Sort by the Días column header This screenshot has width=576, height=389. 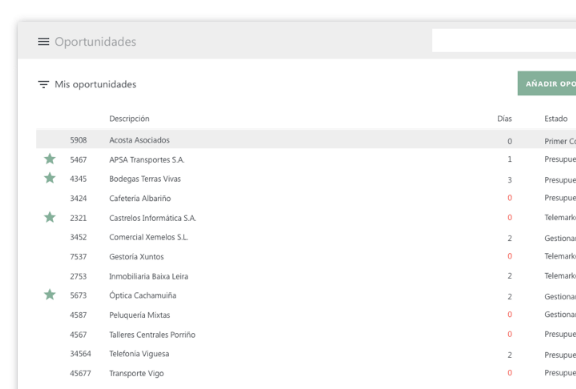click(504, 119)
